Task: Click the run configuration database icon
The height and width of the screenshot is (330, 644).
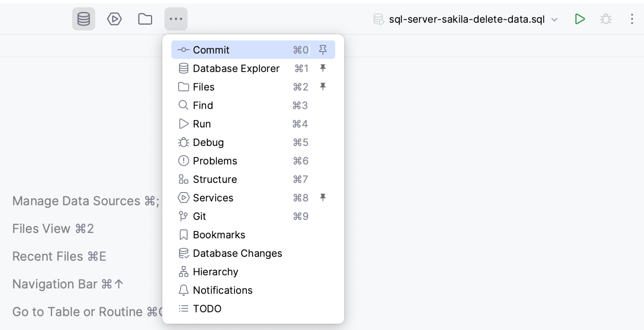Action: [x=379, y=19]
